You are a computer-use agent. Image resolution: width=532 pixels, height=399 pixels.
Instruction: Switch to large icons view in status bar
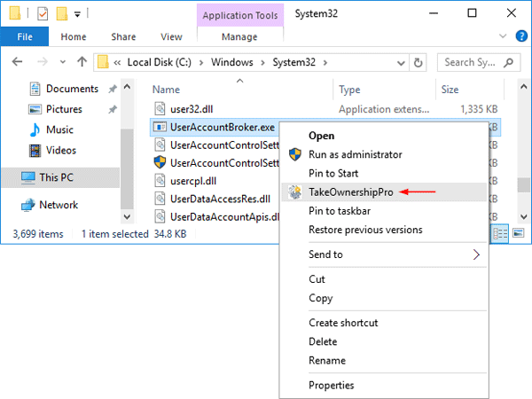pyautogui.click(x=516, y=233)
